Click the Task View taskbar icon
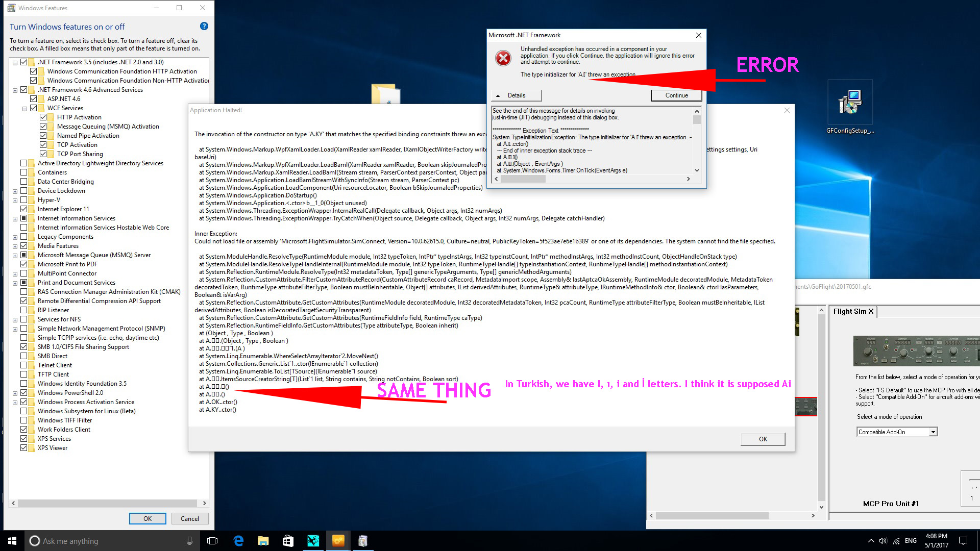Screen dimensions: 980x551 (x=212, y=541)
